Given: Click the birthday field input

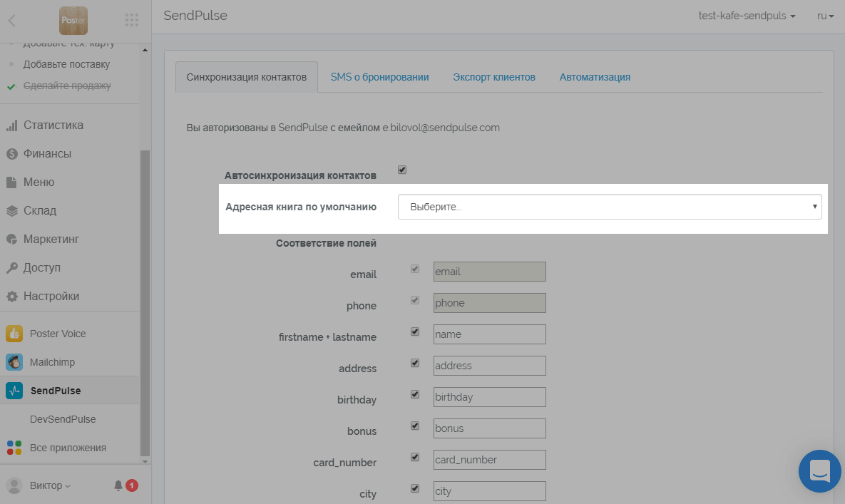Looking at the screenshot, I should click(489, 397).
